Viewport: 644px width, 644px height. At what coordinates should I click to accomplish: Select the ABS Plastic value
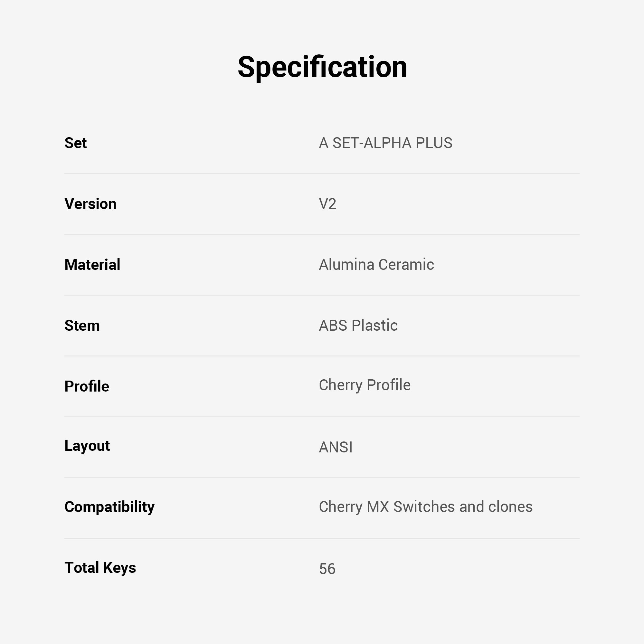tap(358, 325)
